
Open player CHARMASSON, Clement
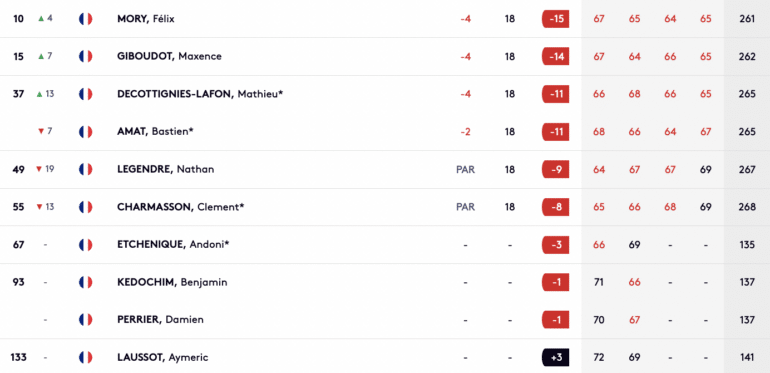pos(181,207)
